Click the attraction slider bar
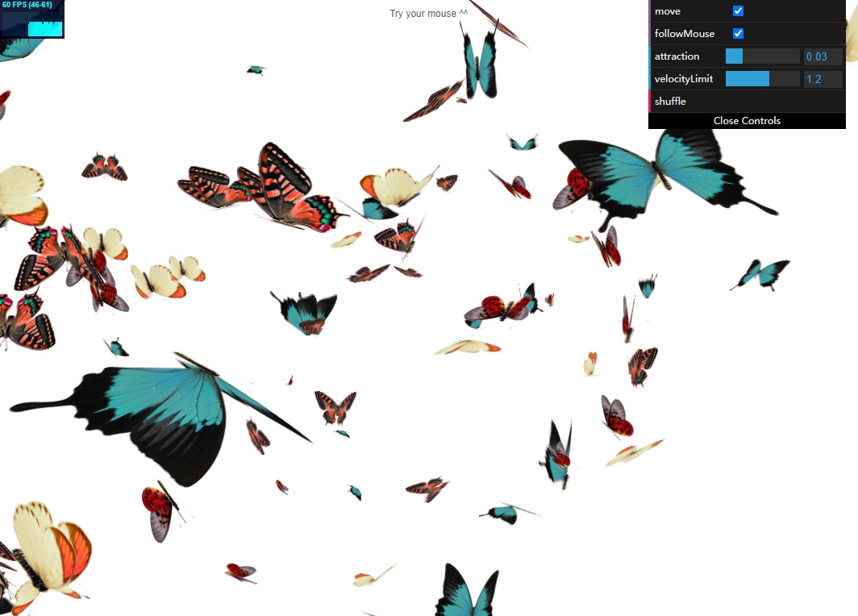Image resolution: width=858 pixels, height=616 pixels. click(762, 56)
